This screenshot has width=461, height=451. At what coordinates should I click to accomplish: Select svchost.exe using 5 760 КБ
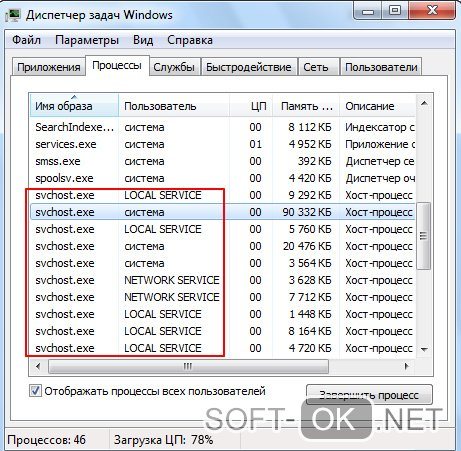pos(223,229)
